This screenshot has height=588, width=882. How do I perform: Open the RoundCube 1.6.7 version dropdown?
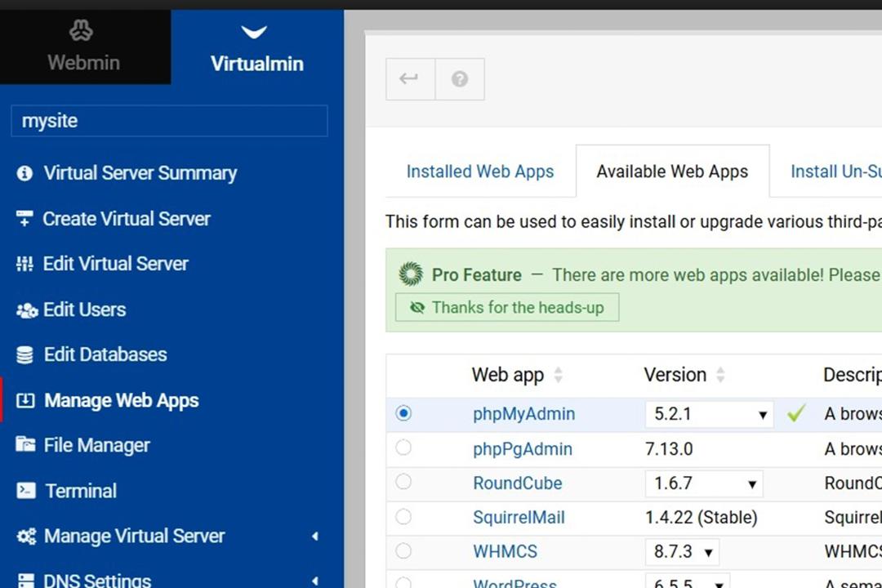click(704, 483)
